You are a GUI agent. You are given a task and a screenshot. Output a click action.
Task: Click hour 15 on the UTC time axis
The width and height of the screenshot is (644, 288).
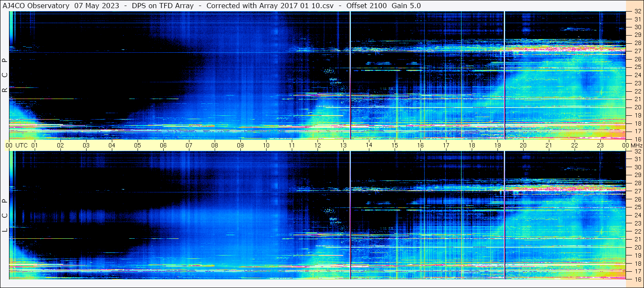pyautogui.click(x=395, y=145)
